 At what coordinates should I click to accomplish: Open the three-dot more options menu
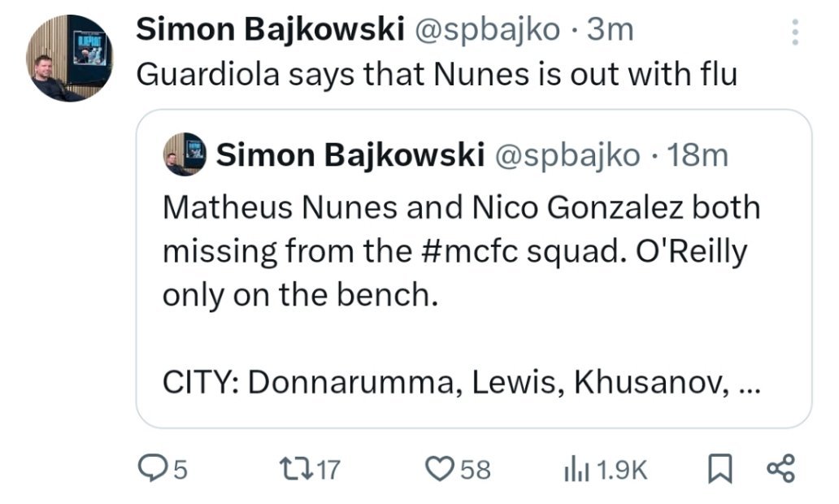coord(795,33)
